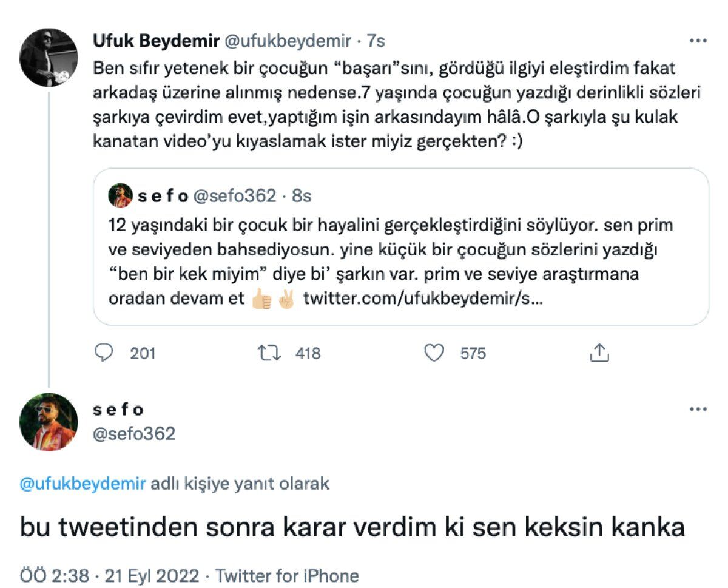Open the quoted tweet's 8s timestamp

pos(301,196)
